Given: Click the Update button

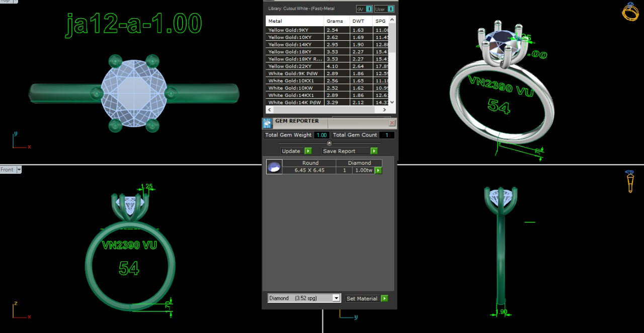Looking at the screenshot, I should 291,151.
